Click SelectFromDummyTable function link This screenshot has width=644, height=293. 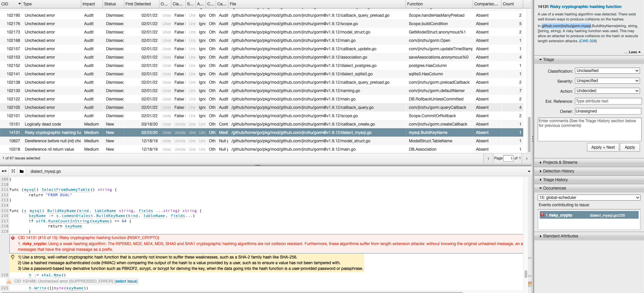point(66,190)
